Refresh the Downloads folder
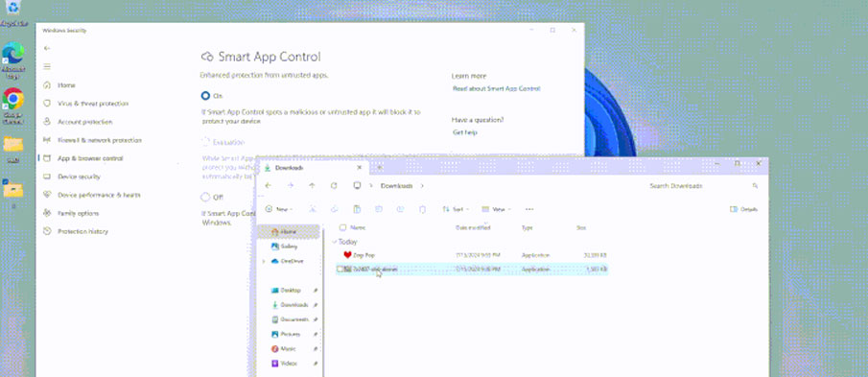The width and height of the screenshot is (868, 377). click(x=334, y=186)
